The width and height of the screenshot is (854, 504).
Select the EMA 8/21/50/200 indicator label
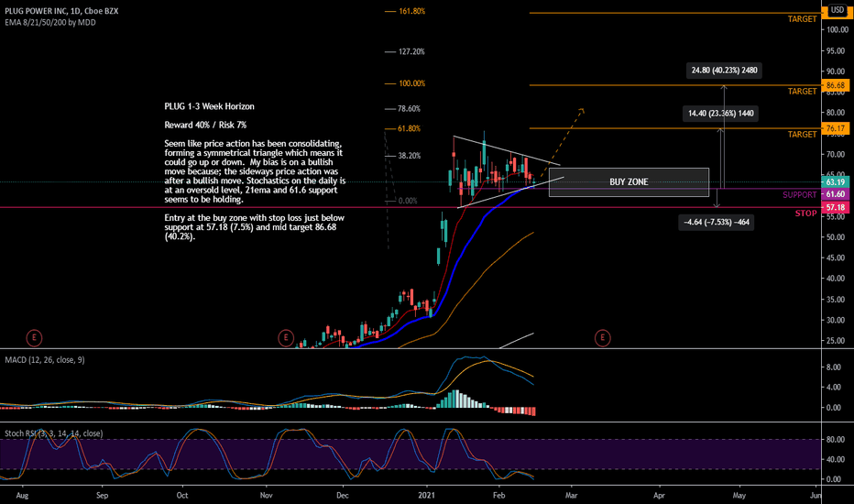tap(50, 22)
